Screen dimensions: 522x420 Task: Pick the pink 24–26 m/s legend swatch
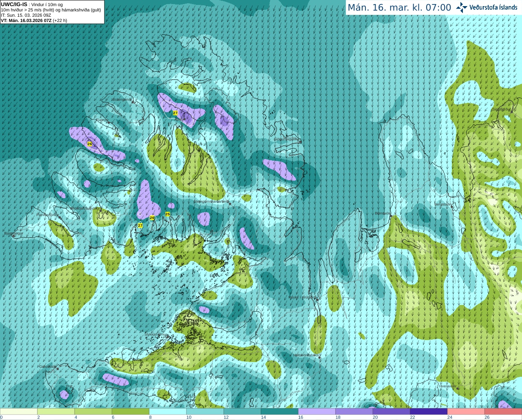tap(466, 411)
